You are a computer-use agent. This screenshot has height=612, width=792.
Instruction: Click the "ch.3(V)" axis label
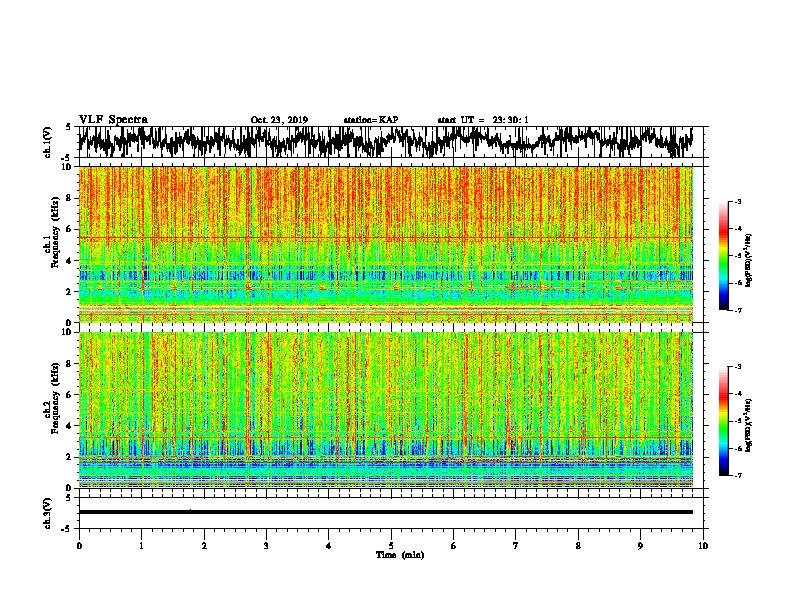[x=48, y=513]
